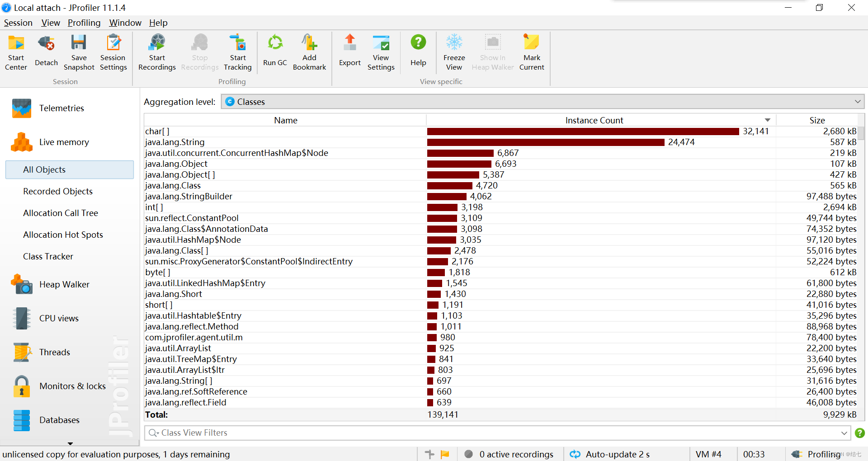The width and height of the screenshot is (868, 461).
Task: Select Allocation Call Tree view
Action: coord(61,213)
